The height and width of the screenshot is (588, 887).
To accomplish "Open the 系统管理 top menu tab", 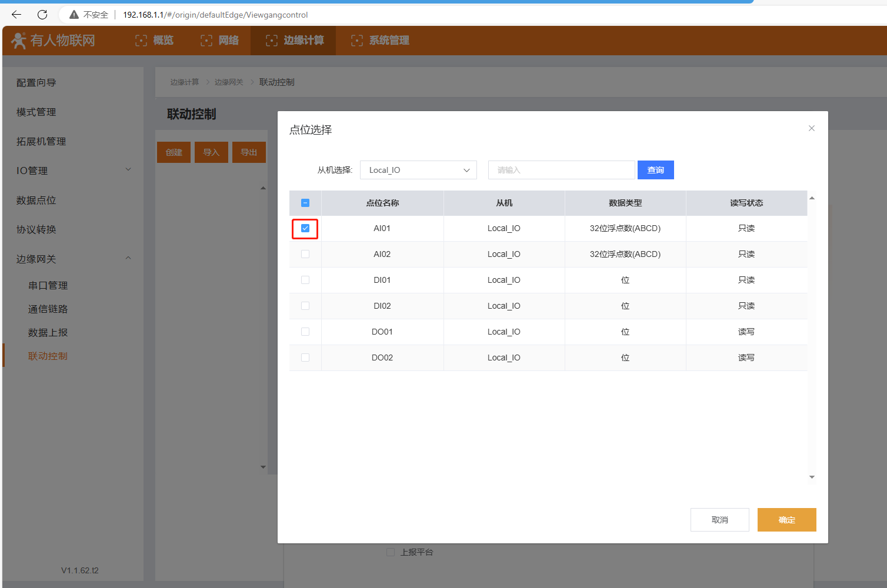I will coord(381,41).
